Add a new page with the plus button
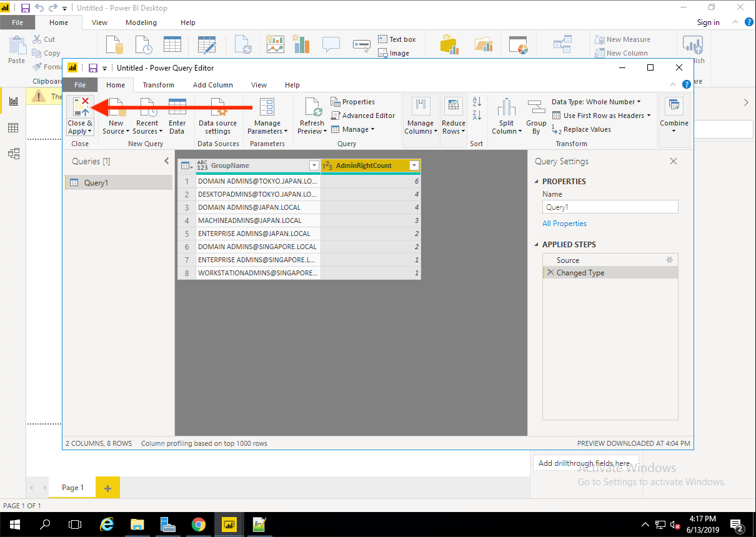This screenshot has width=756, height=537. point(107,488)
